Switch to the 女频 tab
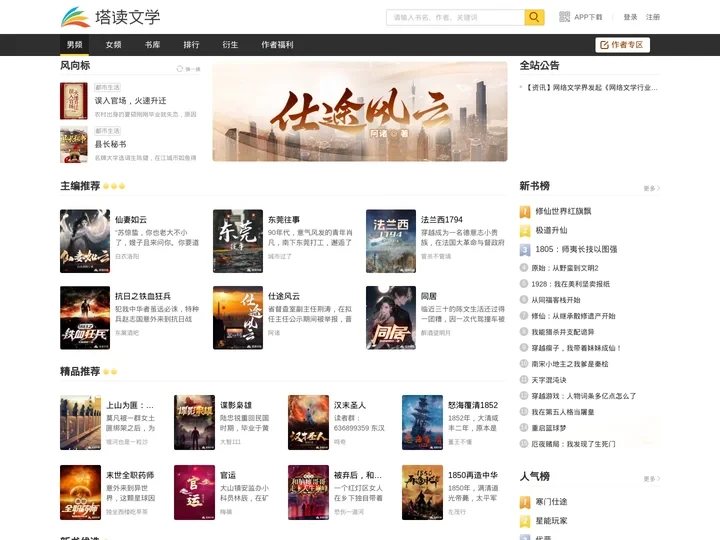Image resolution: width=720 pixels, height=540 pixels. (113, 45)
